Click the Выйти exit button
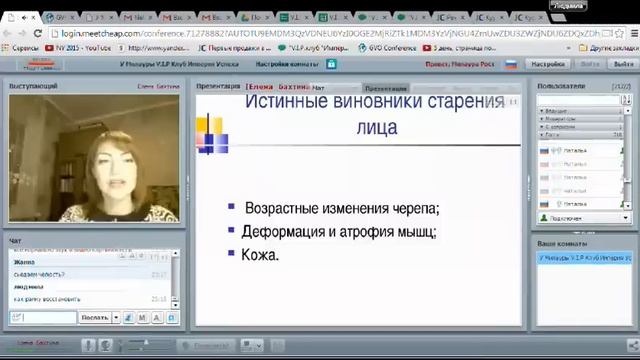640x360 pixels. click(x=623, y=64)
